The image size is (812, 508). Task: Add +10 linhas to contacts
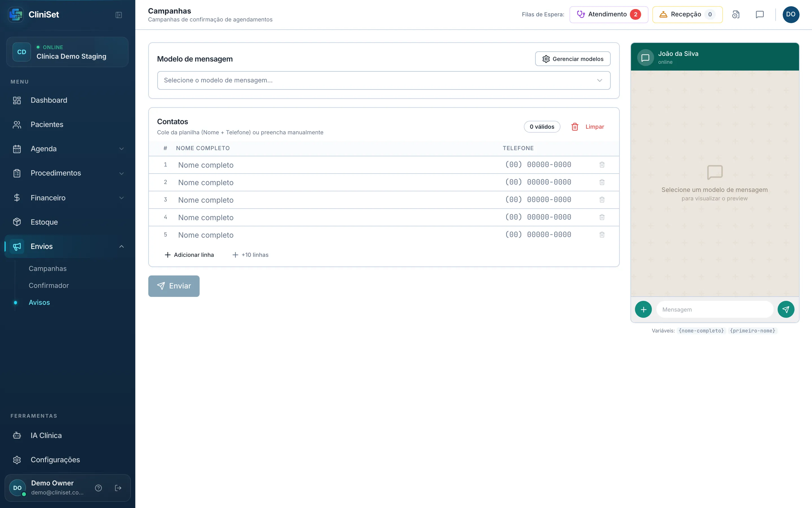pos(250,255)
